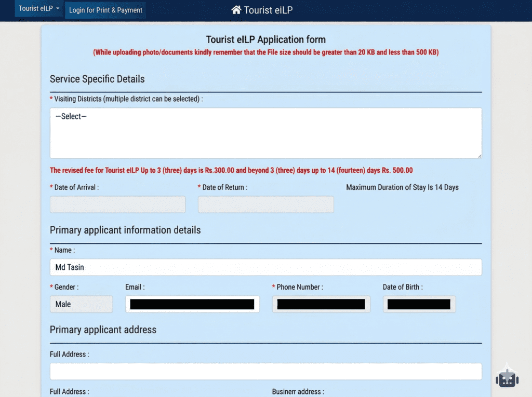Click into the Phone Number field
Image resolution: width=532 pixels, height=397 pixels.
click(321, 304)
